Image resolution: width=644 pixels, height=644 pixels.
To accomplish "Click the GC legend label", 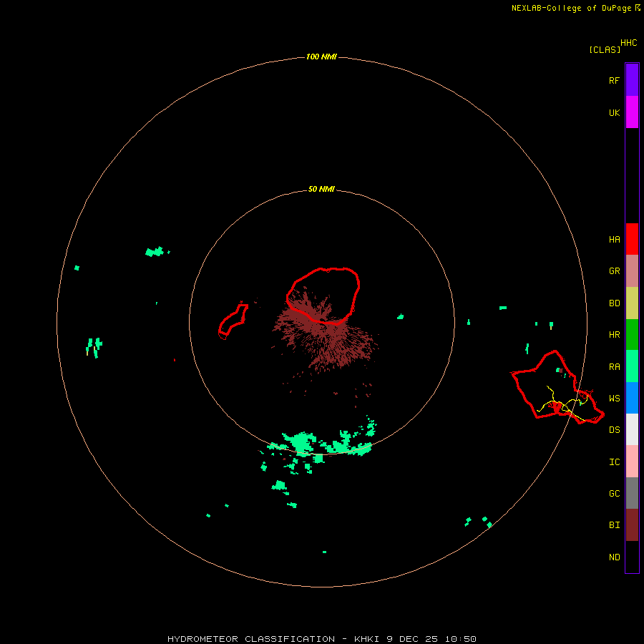I will pyautogui.click(x=614, y=494).
